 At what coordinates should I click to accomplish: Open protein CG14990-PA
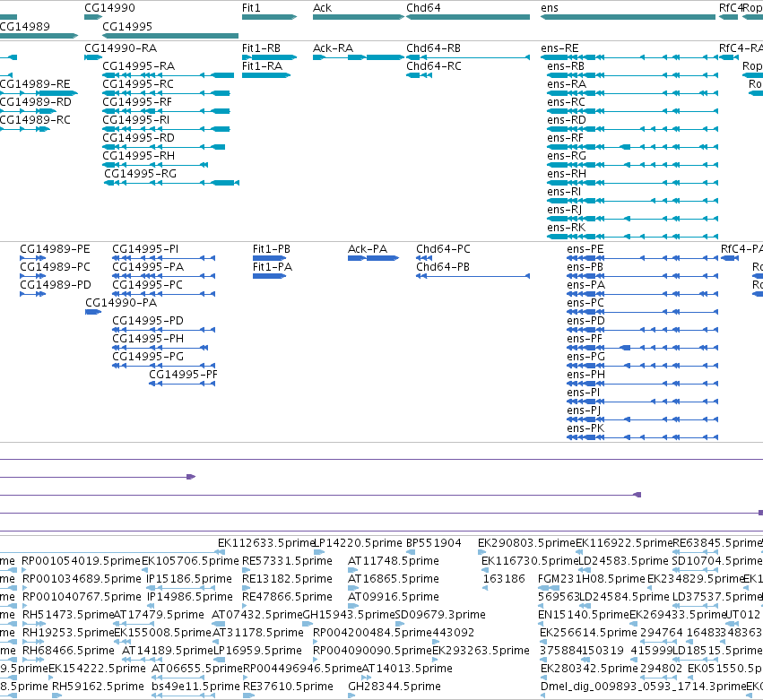click(121, 303)
